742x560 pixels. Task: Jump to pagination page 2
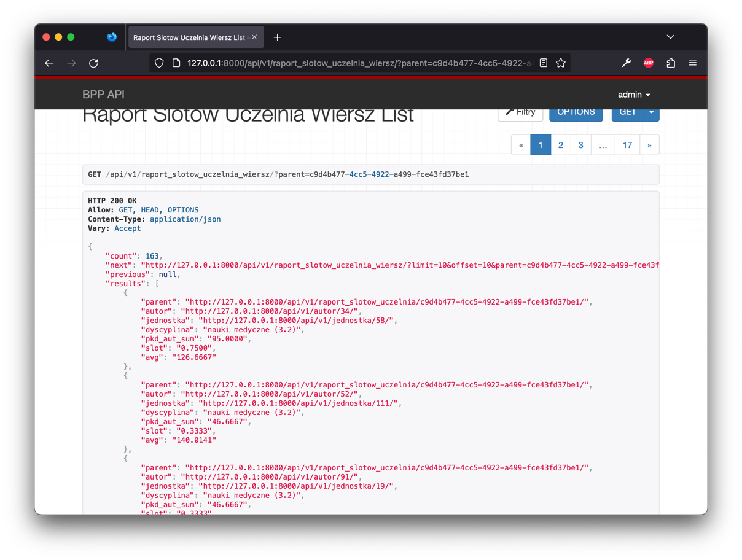pyautogui.click(x=560, y=145)
